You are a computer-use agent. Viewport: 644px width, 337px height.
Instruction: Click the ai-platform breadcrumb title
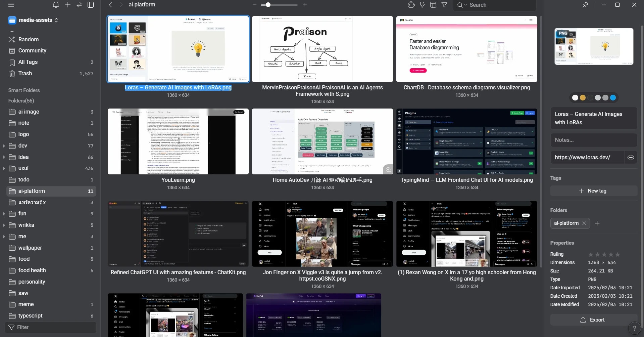click(142, 5)
